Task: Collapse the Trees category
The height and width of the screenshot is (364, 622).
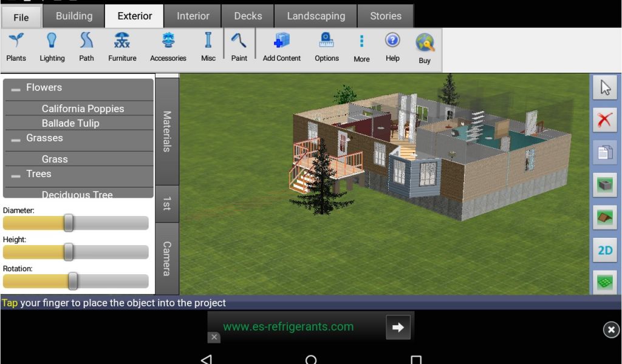Action: (x=16, y=175)
